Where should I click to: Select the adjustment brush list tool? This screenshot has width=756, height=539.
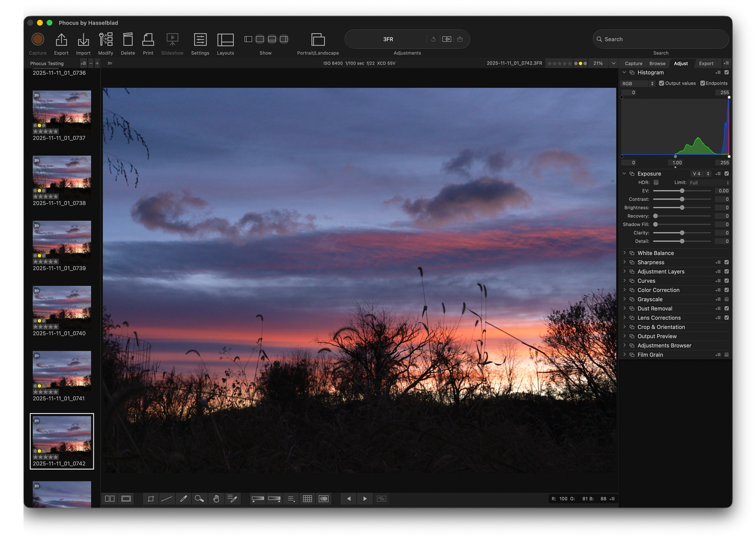click(x=232, y=499)
